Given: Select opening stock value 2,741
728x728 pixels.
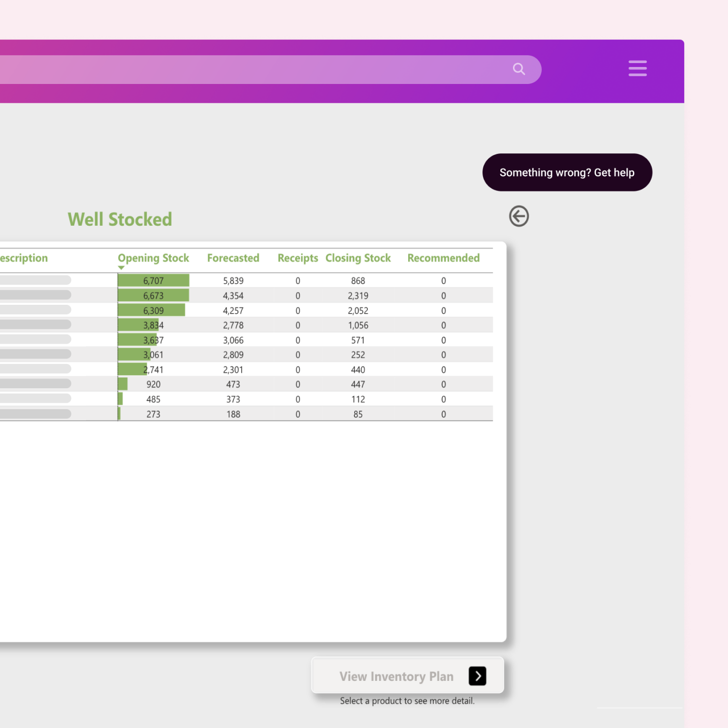Looking at the screenshot, I should [x=153, y=370].
